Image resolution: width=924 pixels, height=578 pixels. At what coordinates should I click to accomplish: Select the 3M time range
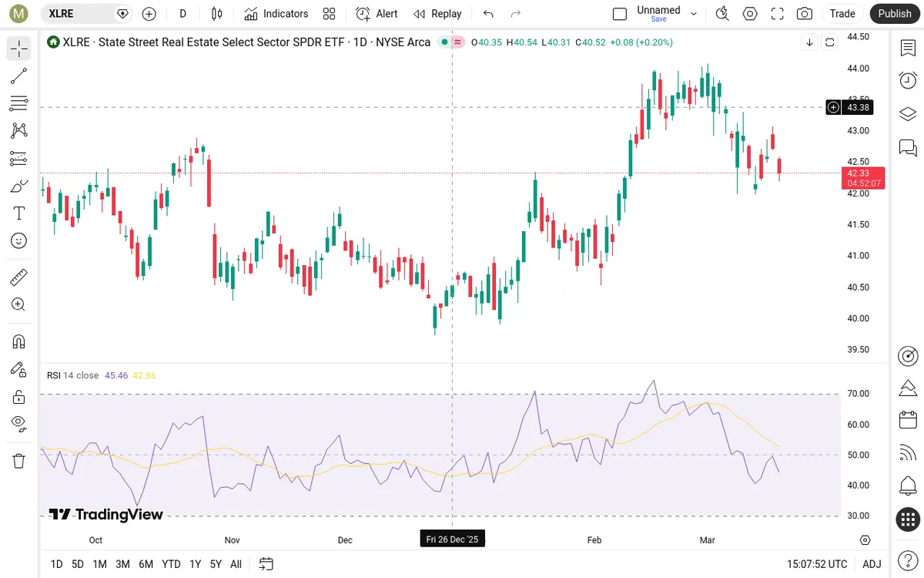122,564
